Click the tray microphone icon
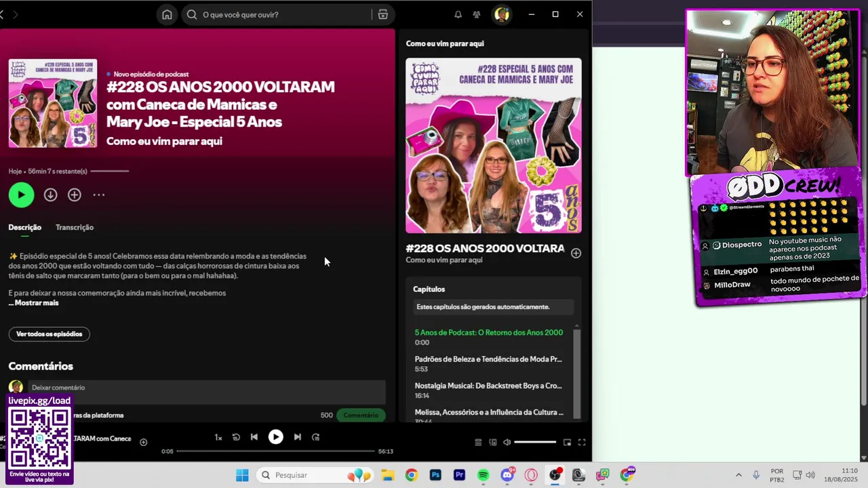868x488 pixels. (756, 475)
